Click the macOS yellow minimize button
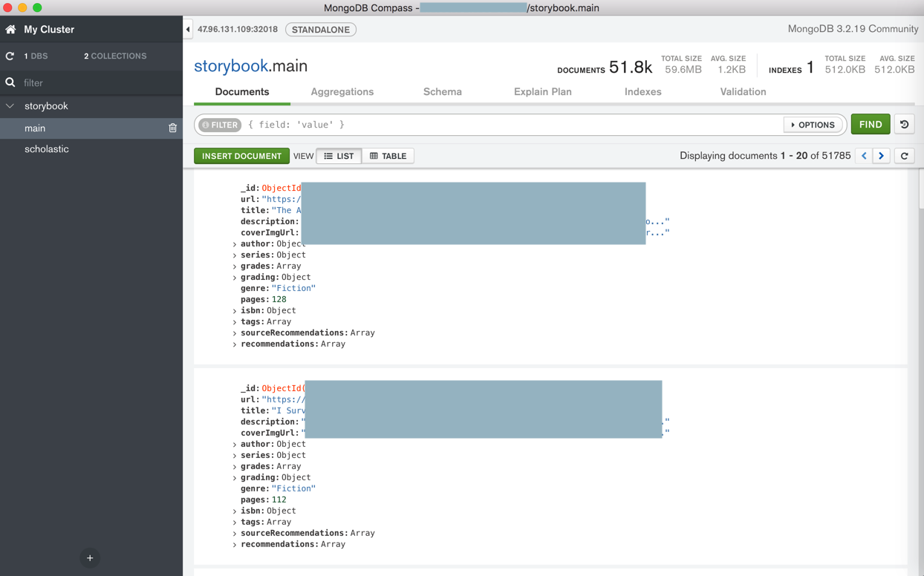This screenshot has width=924, height=576. coord(22,7)
